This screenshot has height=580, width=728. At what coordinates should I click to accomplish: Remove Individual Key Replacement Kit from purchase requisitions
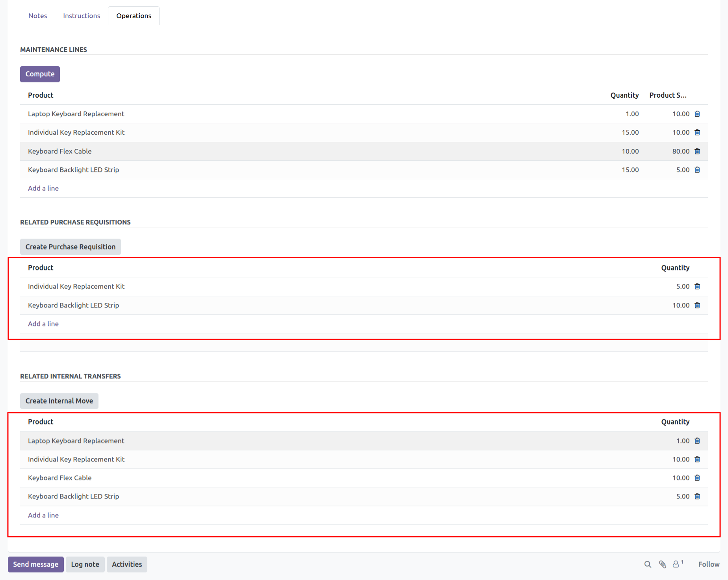tap(697, 286)
